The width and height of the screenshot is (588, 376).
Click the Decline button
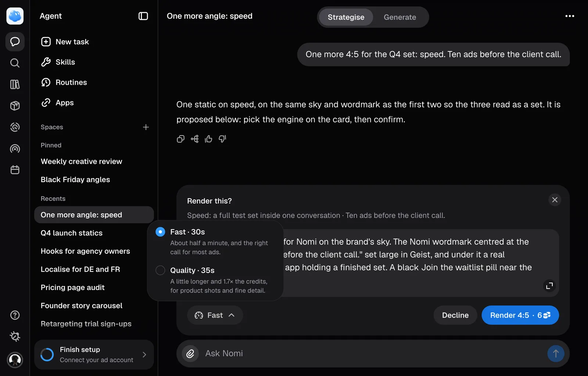[x=455, y=315]
